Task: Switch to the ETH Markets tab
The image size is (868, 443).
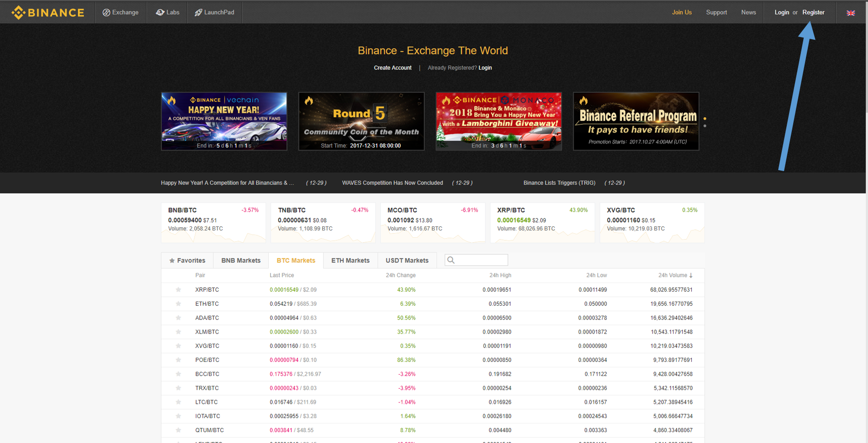Action: point(350,261)
